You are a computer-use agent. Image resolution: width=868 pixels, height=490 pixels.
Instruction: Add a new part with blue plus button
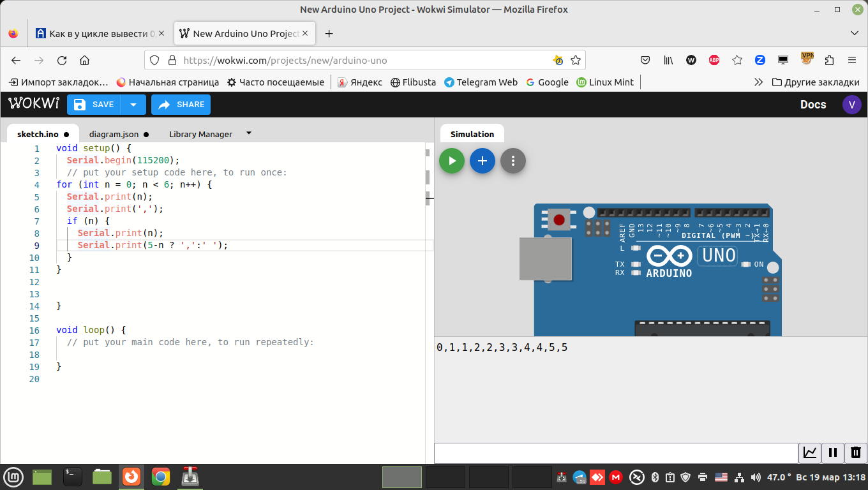[483, 161]
